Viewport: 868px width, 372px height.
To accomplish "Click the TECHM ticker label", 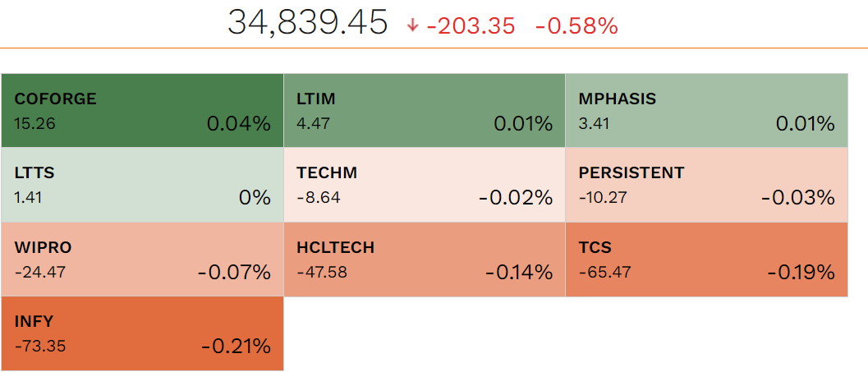I will (327, 172).
